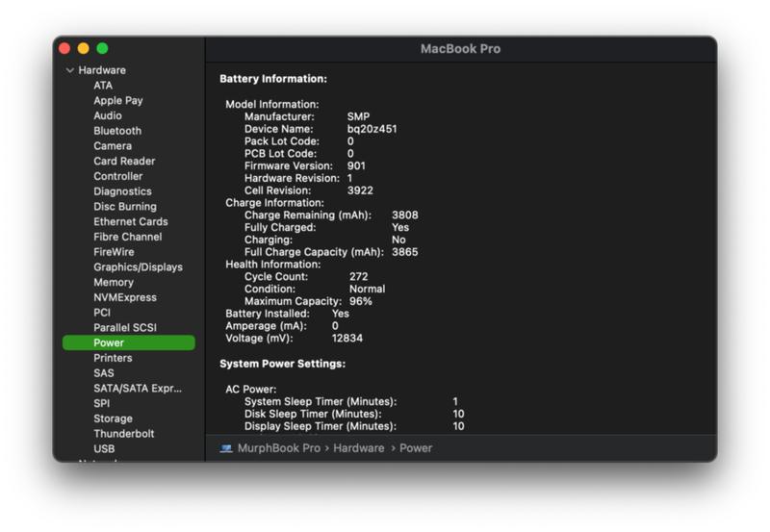Select the highlighted Power item
The height and width of the screenshot is (532, 770).
(129, 343)
